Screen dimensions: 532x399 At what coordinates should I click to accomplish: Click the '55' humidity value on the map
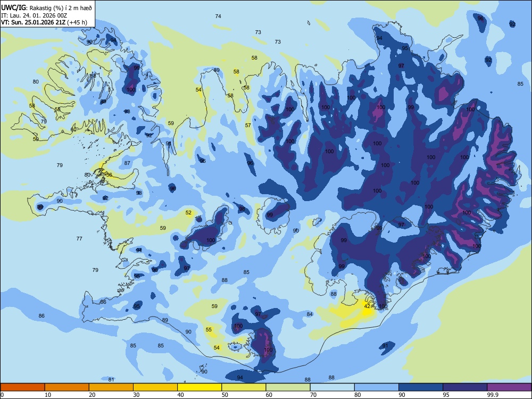click(x=209, y=329)
